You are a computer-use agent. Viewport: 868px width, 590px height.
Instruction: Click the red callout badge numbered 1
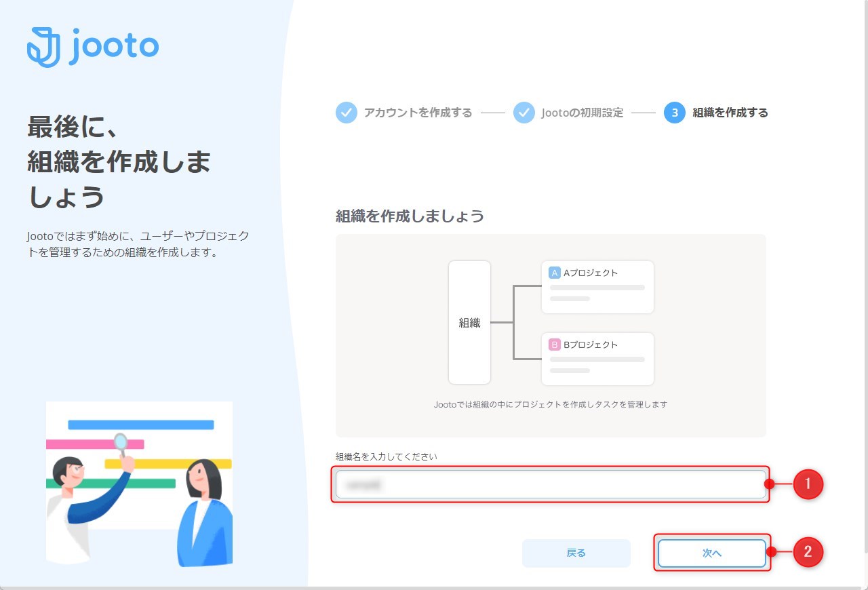[x=807, y=484]
